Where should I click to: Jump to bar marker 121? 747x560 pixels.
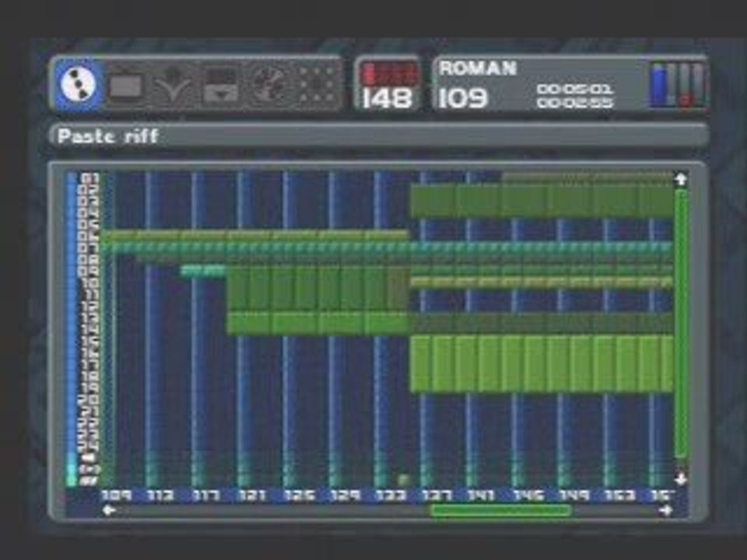coord(251,495)
